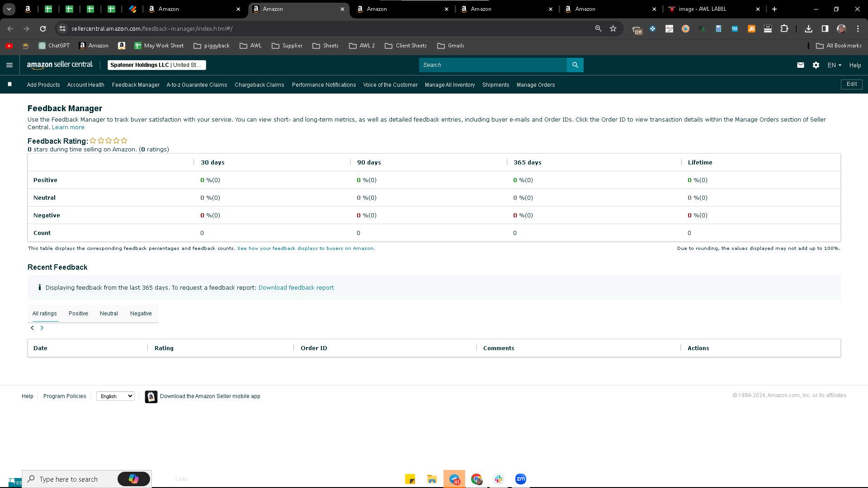
Task: Open the EN language dropdown
Action: click(835, 65)
